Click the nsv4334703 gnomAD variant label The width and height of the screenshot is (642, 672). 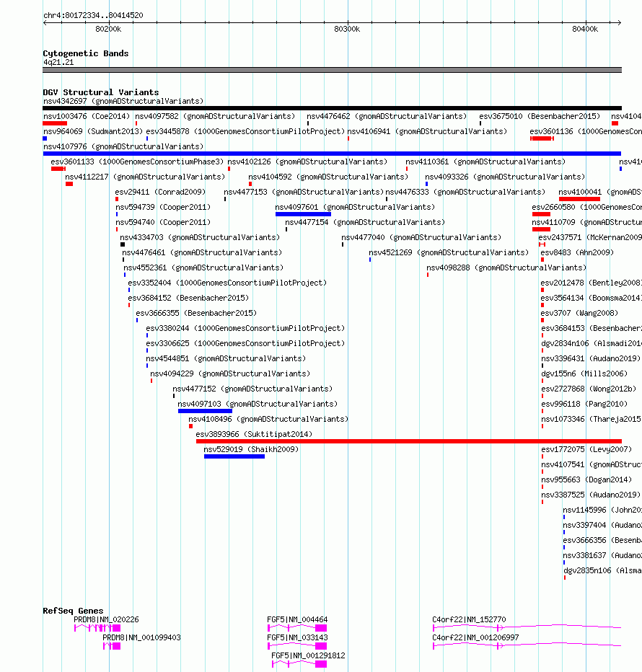(x=200, y=237)
